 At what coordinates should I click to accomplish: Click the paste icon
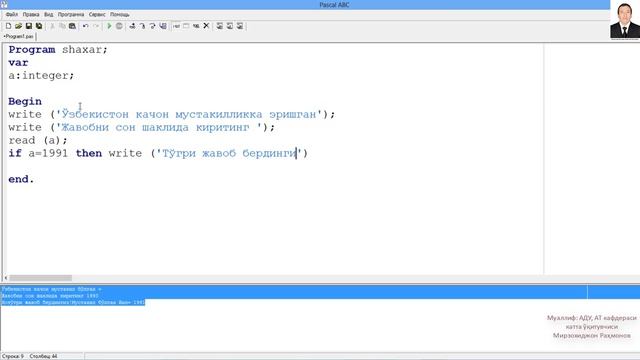[x=72, y=26]
